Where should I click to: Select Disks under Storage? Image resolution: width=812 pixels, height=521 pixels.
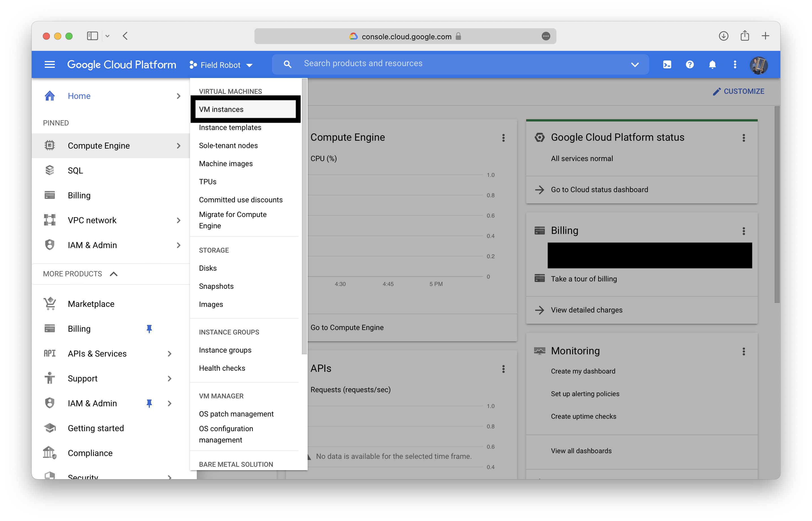[x=208, y=268]
